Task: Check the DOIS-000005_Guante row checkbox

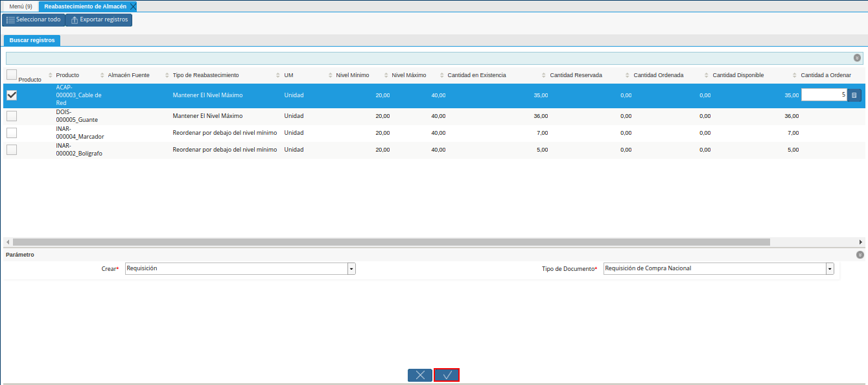Action: coord(12,116)
